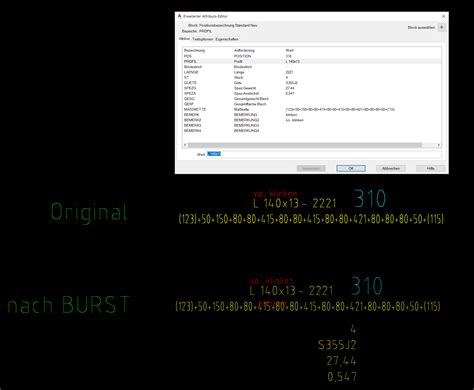This screenshot has width=474, height=390.
Task: Select L 140x13 - 2221 in Original block
Action: pos(294,203)
